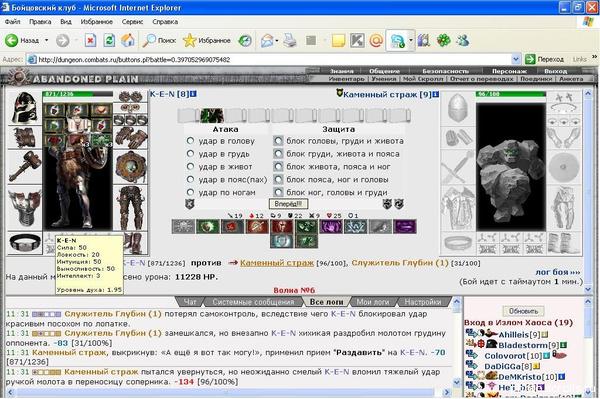
Task: Click the 'Переход' Go button
Action: [x=545, y=59]
